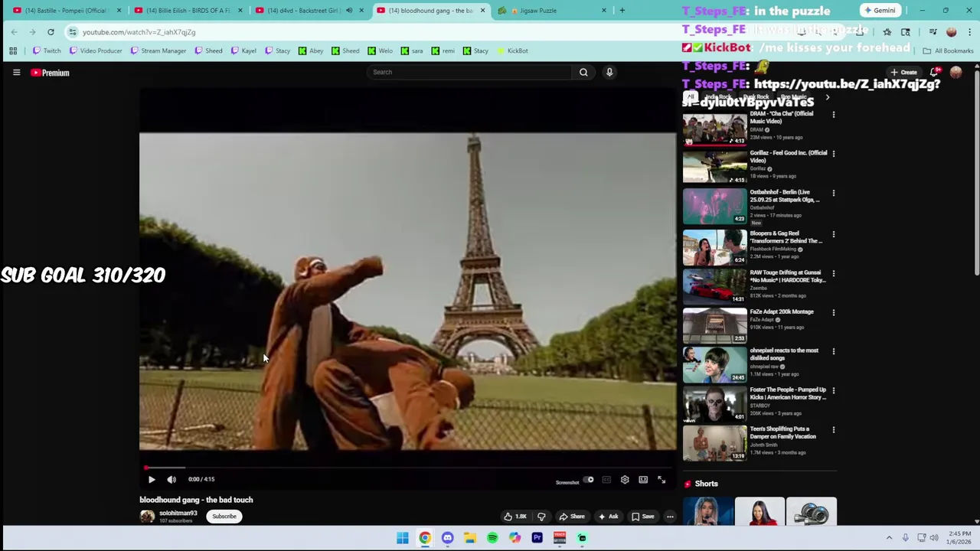980x551 pixels.
Task: Subscribe to solohitman93 channel
Action: [x=224, y=517]
